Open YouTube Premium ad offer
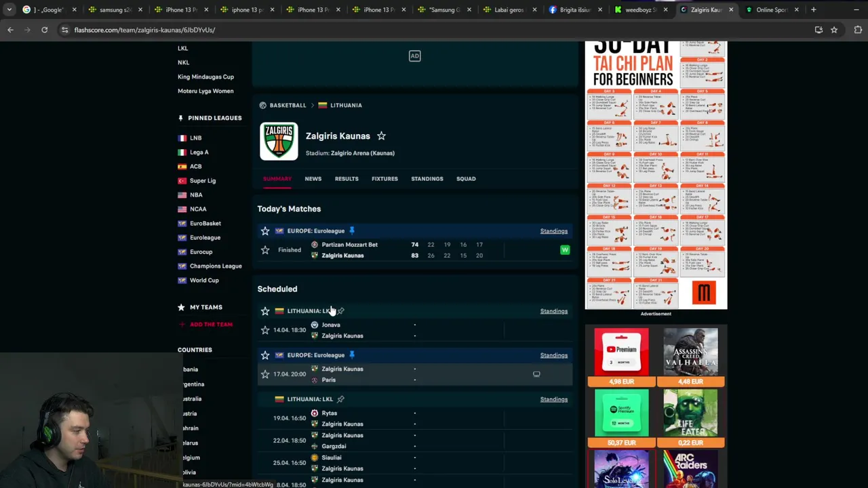 [621, 357]
